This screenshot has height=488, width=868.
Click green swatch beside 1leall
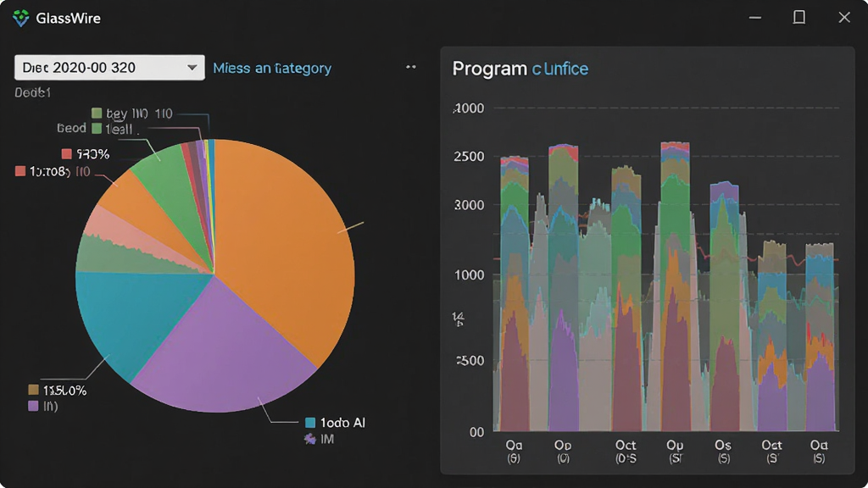tap(97, 129)
